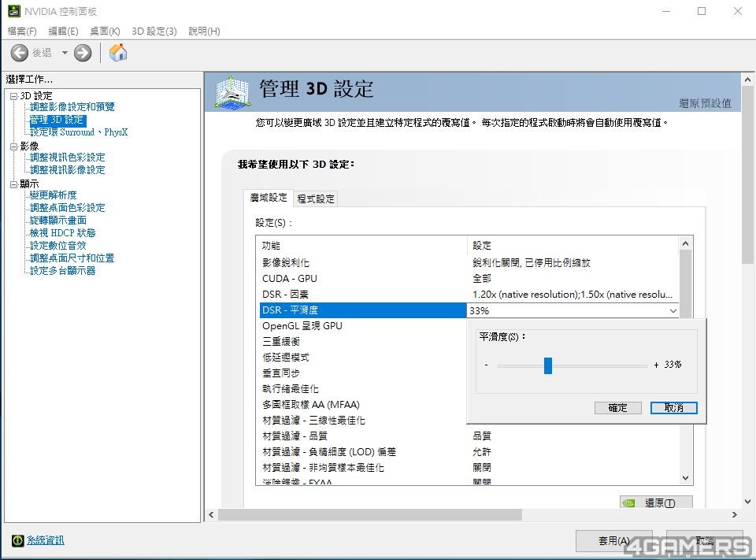This screenshot has width=756, height=560.
Task: Select 設定多台顯示器 tree item
Action: [63, 271]
